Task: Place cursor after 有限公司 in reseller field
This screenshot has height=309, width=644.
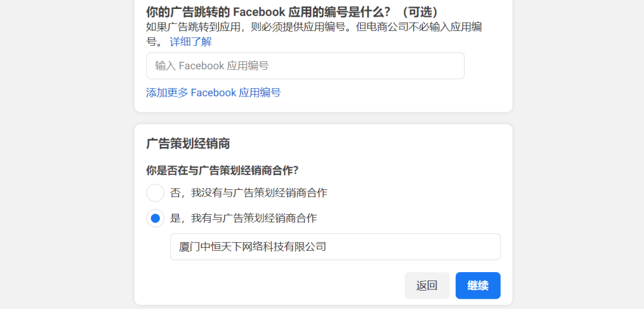Action: (327, 246)
